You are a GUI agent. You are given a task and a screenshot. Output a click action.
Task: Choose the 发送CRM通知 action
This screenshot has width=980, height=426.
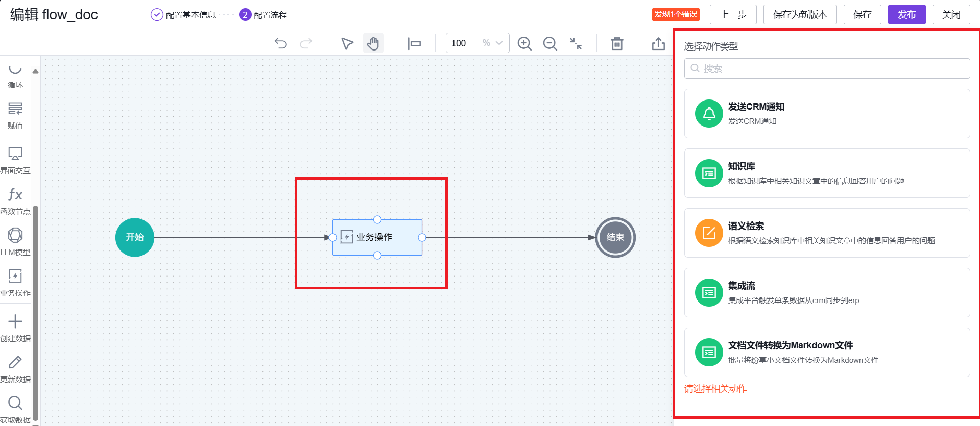pos(827,113)
